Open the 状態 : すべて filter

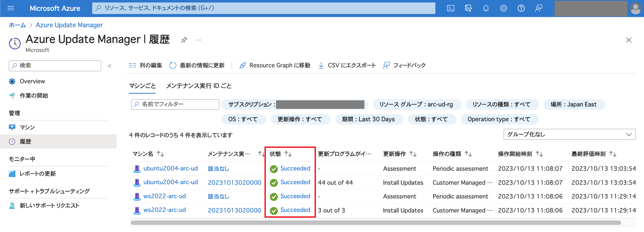(x=432, y=119)
